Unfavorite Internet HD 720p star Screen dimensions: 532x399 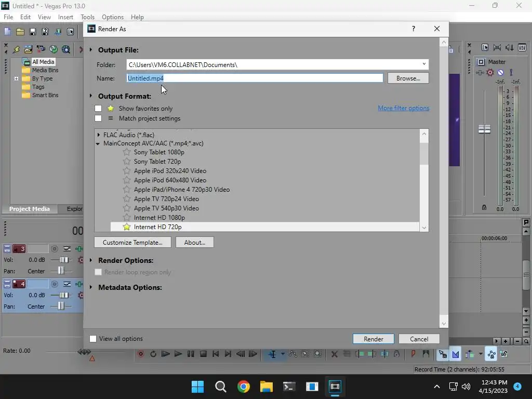tap(127, 227)
